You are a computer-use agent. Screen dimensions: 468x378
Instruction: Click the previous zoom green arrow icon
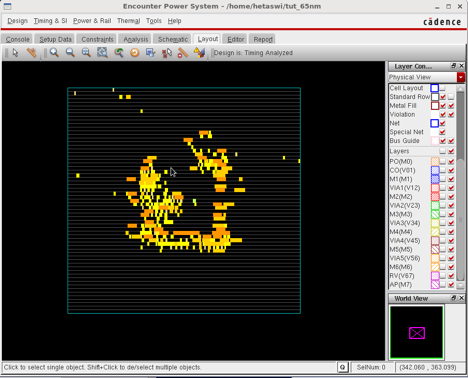pos(119,53)
